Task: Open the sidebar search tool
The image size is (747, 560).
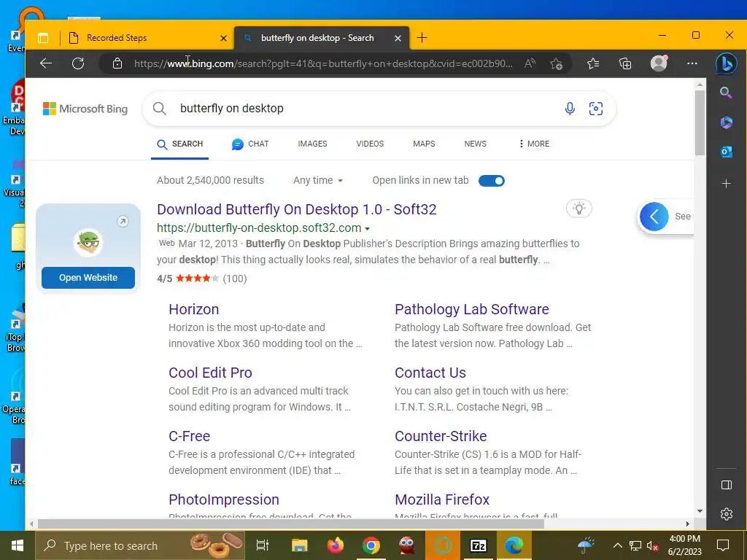Action: coord(726,93)
